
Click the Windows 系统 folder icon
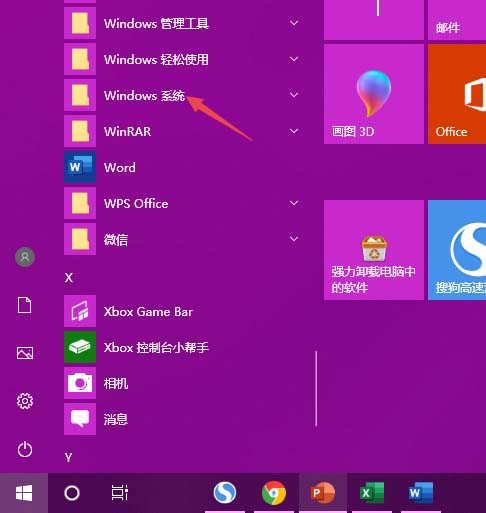point(80,95)
